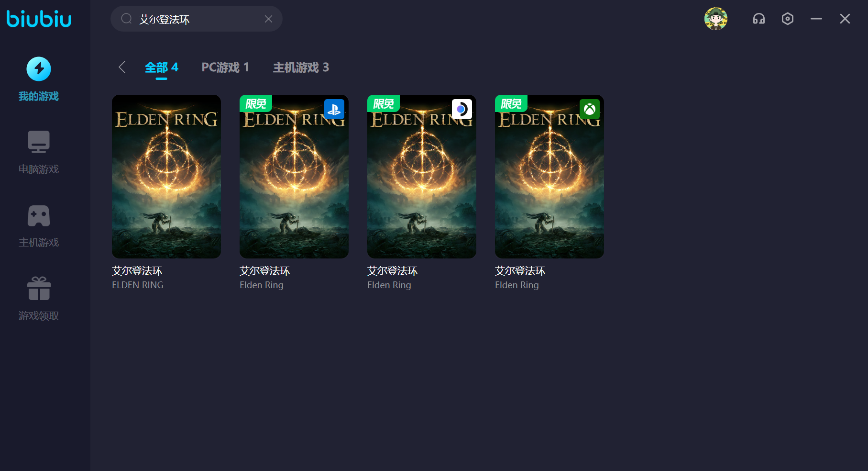Click the search magnifier icon
This screenshot has height=471, width=868.
(126, 19)
